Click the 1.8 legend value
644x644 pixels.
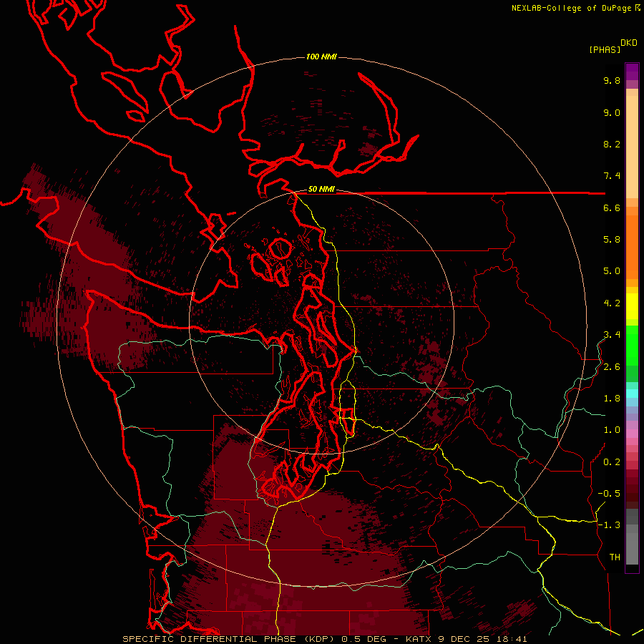pyautogui.click(x=612, y=399)
